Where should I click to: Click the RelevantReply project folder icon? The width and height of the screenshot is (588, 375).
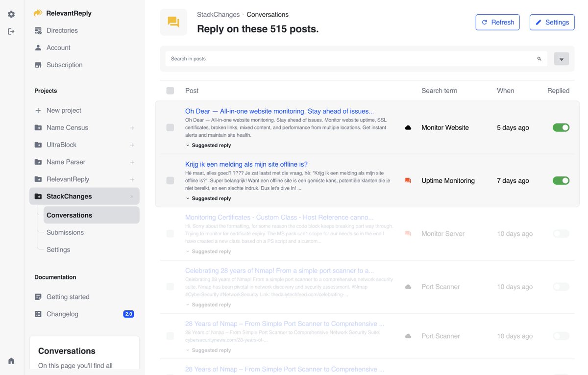coord(38,179)
